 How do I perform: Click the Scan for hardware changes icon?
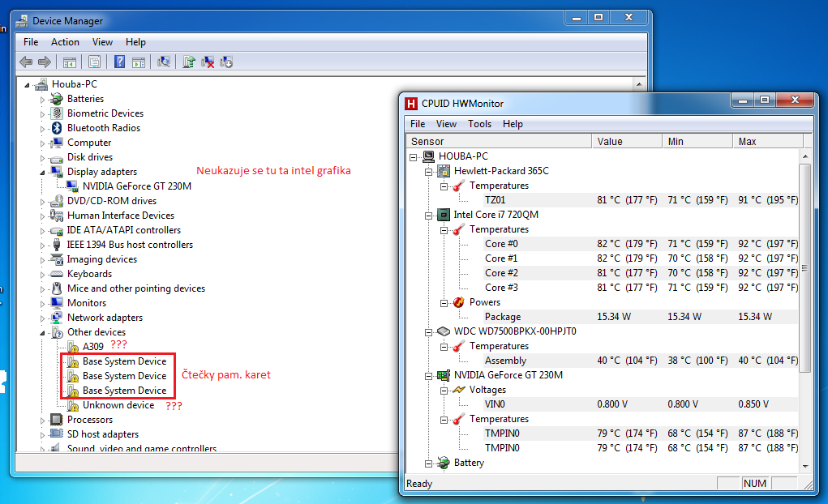click(164, 62)
